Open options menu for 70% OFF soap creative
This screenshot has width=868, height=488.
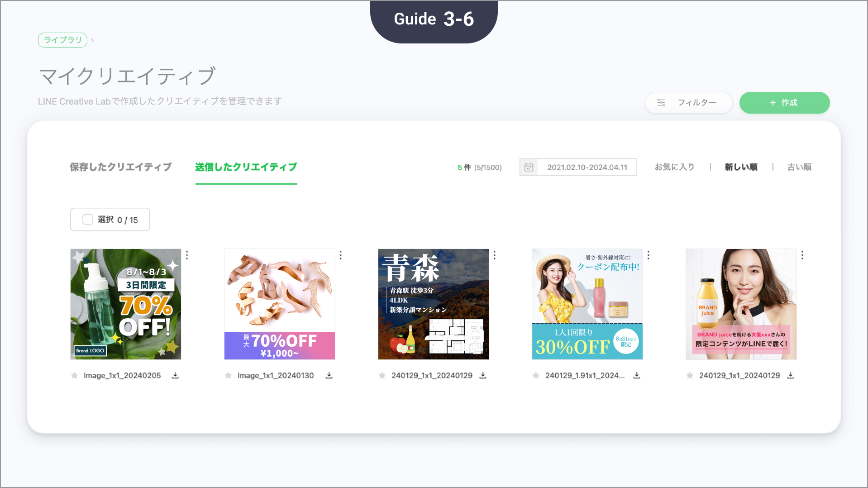[x=187, y=255]
